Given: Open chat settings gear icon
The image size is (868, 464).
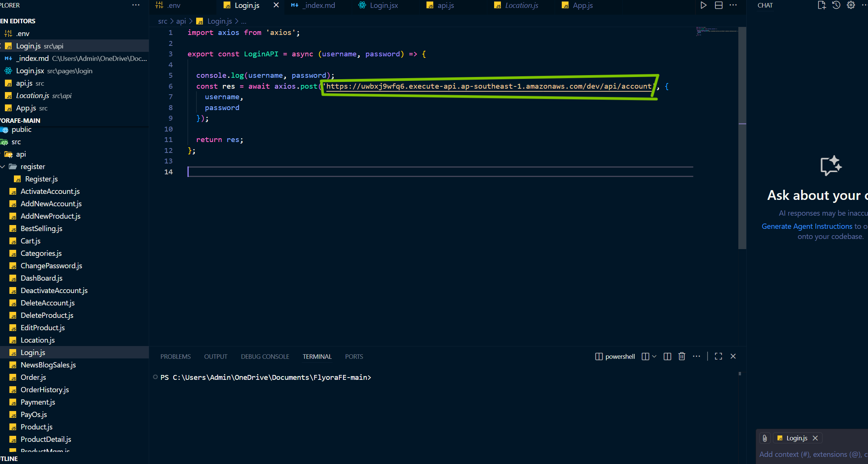Looking at the screenshot, I should click(851, 5).
